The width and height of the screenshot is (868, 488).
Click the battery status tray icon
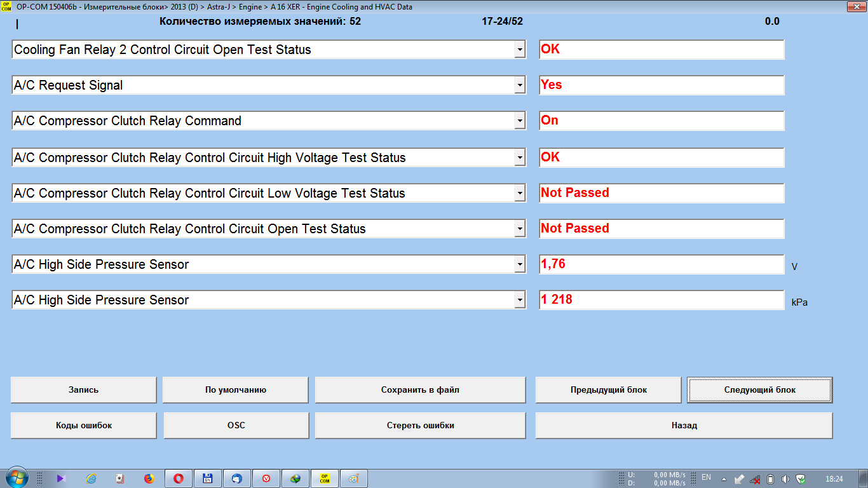pyautogui.click(x=770, y=478)
